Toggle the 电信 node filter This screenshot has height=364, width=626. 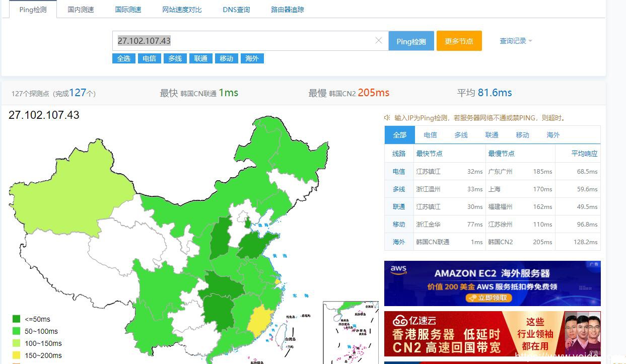click(149, 58)
